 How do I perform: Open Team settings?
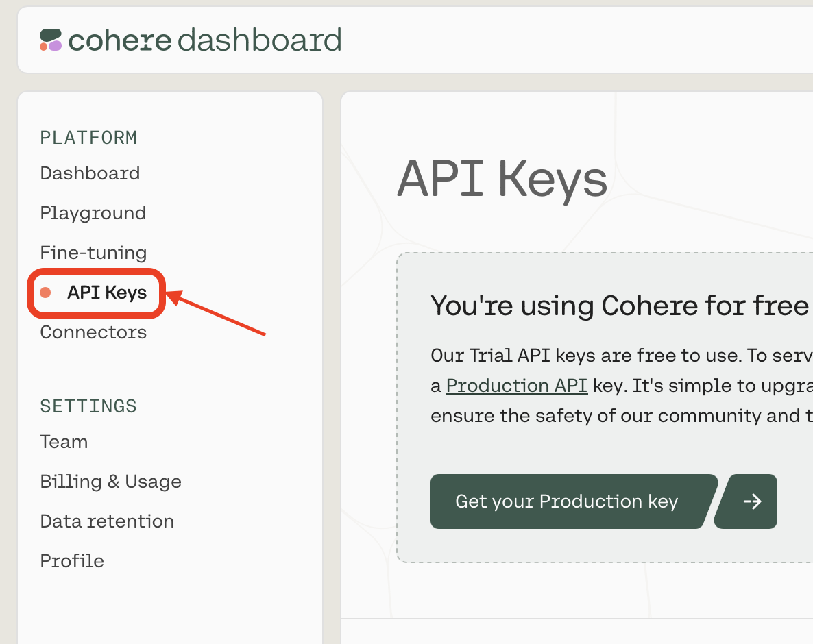(x=64, y=442)
